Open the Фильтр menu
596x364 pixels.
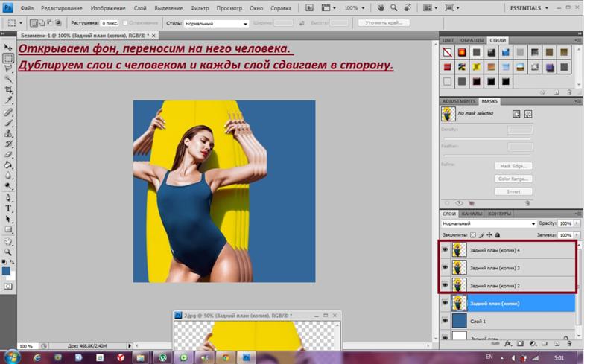click(200, 8)
